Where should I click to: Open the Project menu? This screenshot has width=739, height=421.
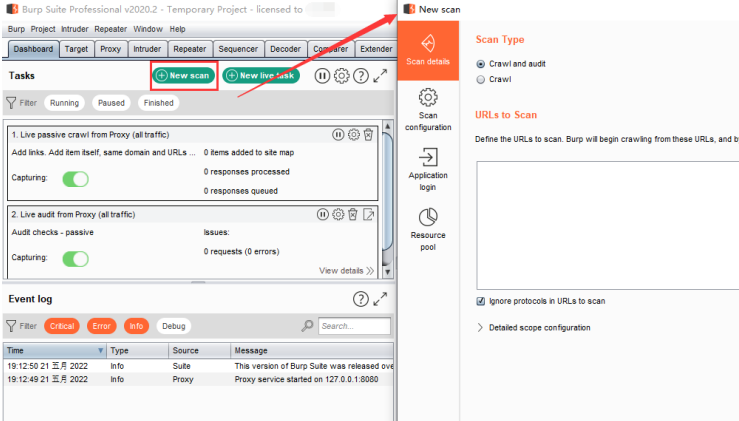[43, 29]
